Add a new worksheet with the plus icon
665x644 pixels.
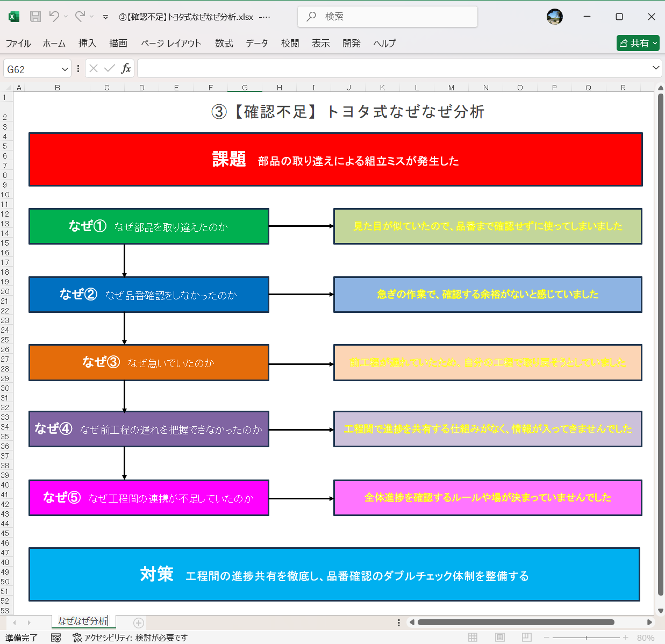tap(139, 622)
